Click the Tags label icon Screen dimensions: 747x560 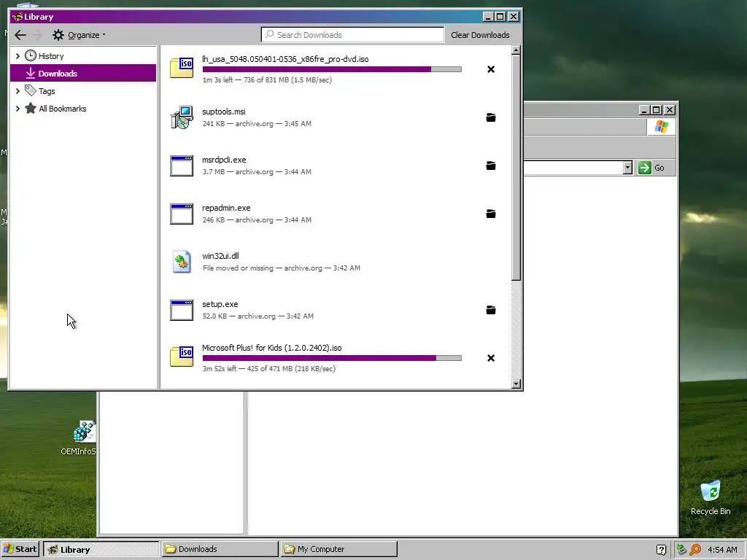(x=30, y=90)
